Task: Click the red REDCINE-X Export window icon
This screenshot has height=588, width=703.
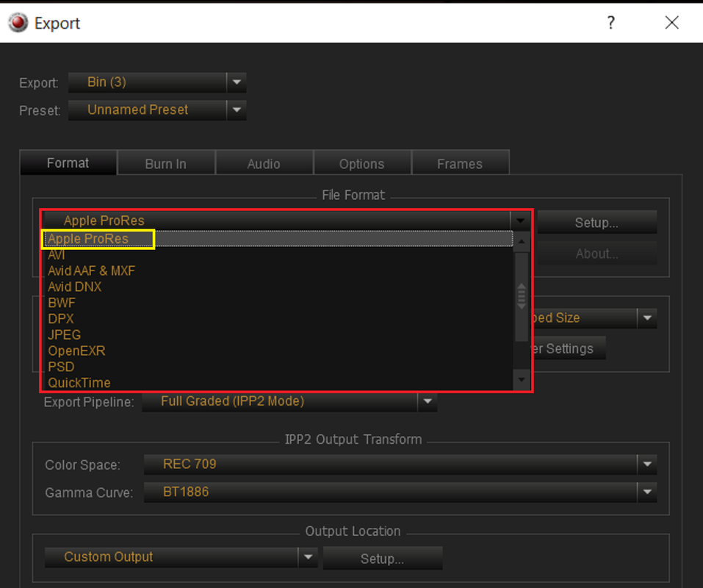Action: pyautogui.click(x=18, y=23)
